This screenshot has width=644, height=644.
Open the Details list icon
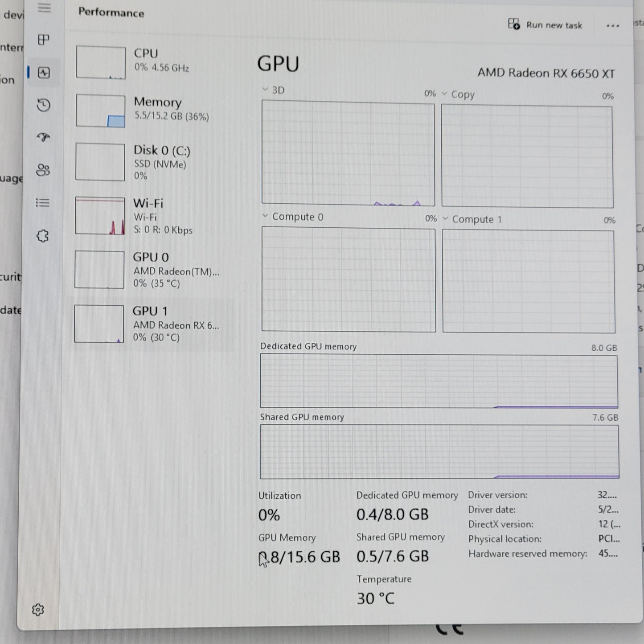43,203
